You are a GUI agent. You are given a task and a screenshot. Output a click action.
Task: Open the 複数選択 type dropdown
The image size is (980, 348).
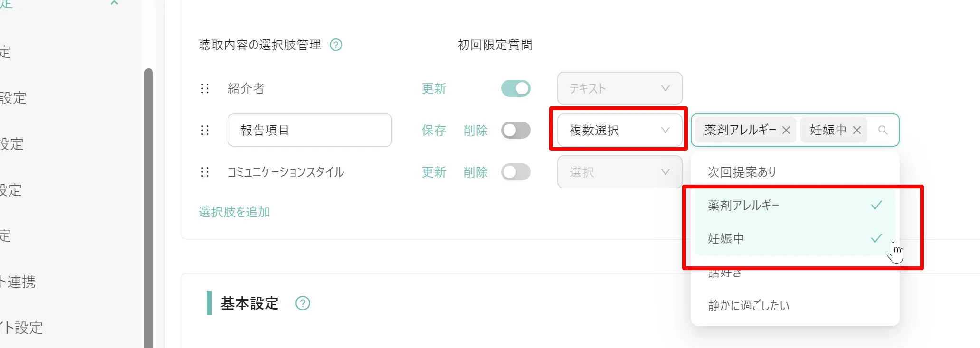pyautogui.click(x=619, y=130)
